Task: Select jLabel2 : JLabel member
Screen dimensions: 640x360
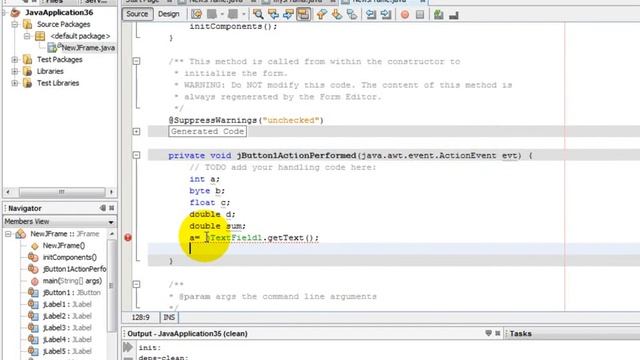Action: click(67, 316)
